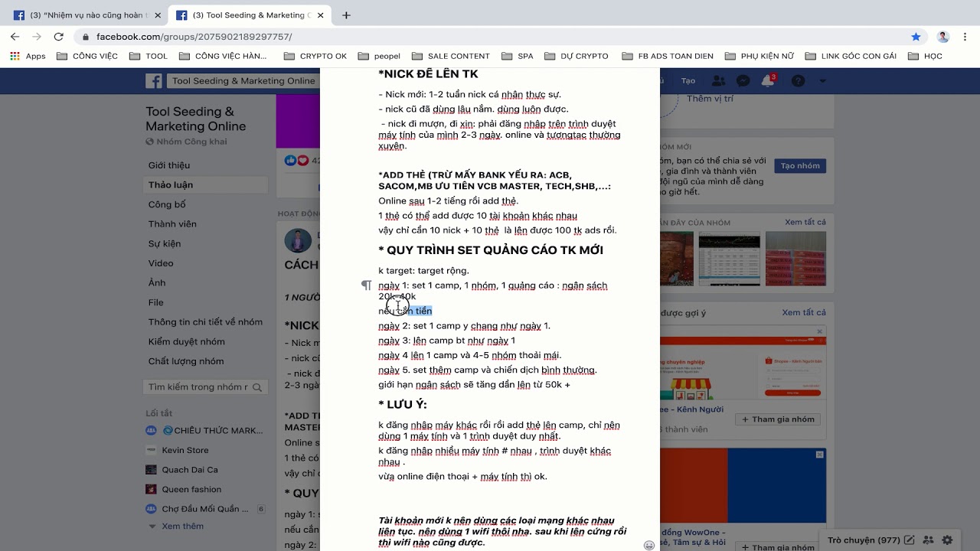Click Facebook search field in header
Viewport: 980px width, 551px height.
coord(242,80)
